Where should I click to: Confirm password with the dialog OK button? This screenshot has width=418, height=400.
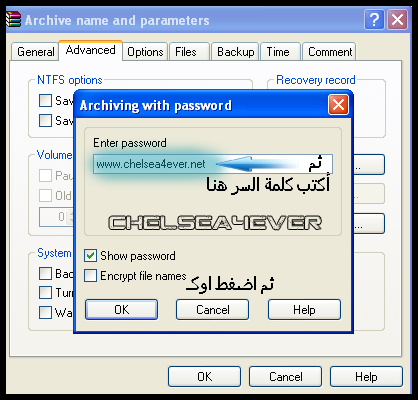tap(121, 309)
